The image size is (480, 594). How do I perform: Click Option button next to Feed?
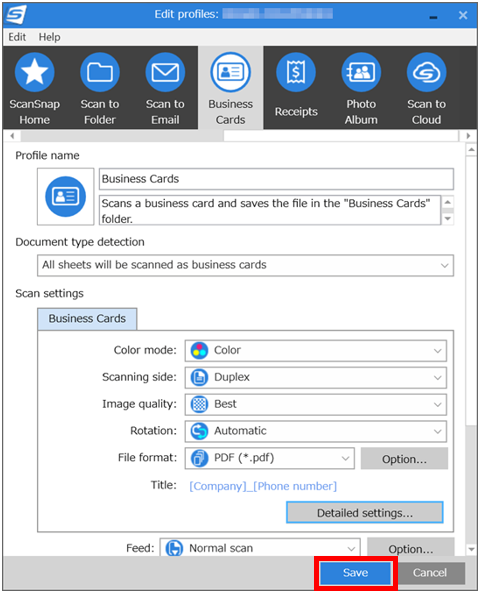(411, 547)
